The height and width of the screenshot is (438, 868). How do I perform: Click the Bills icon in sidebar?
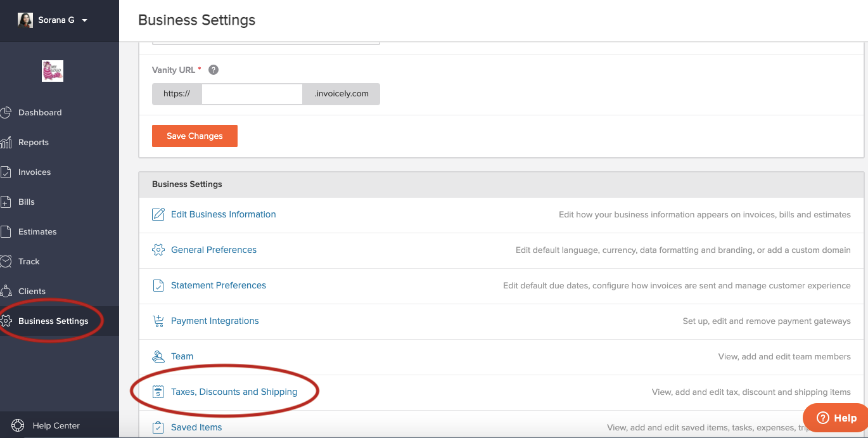point(6,202)
